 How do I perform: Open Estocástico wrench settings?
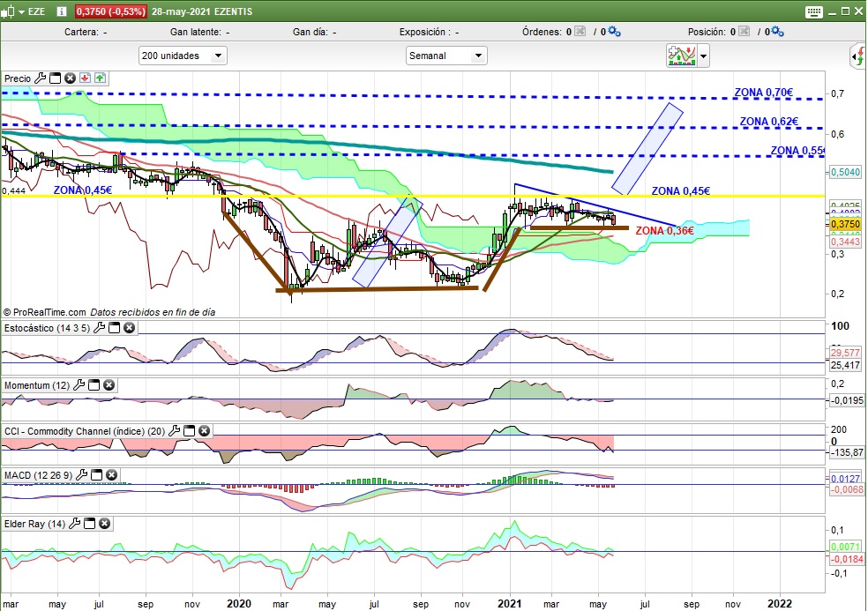tap(99, 328)
